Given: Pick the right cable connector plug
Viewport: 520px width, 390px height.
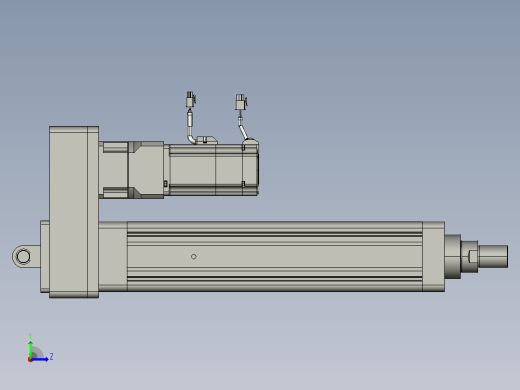Looking at the screenshot, I should point(241,102).
